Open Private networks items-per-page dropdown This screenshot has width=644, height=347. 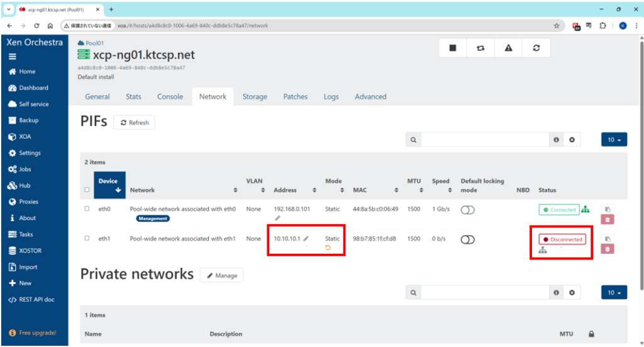614,293
